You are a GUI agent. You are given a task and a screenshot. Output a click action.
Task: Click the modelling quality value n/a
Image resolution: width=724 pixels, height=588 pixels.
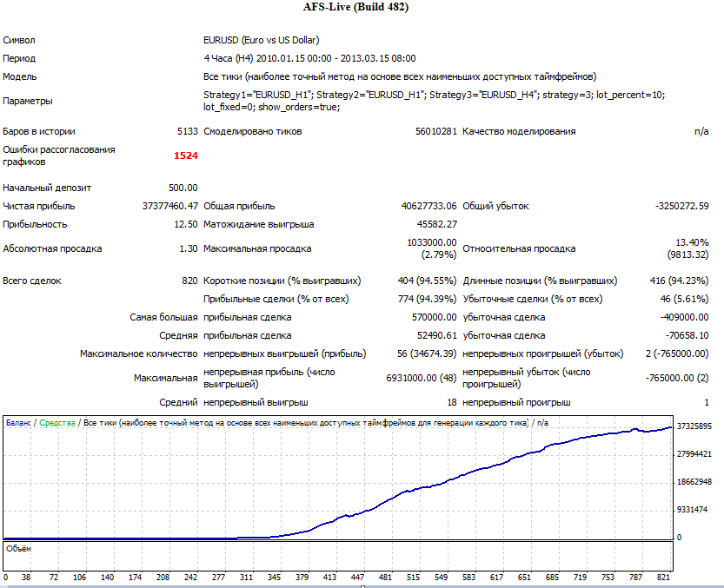701,131
